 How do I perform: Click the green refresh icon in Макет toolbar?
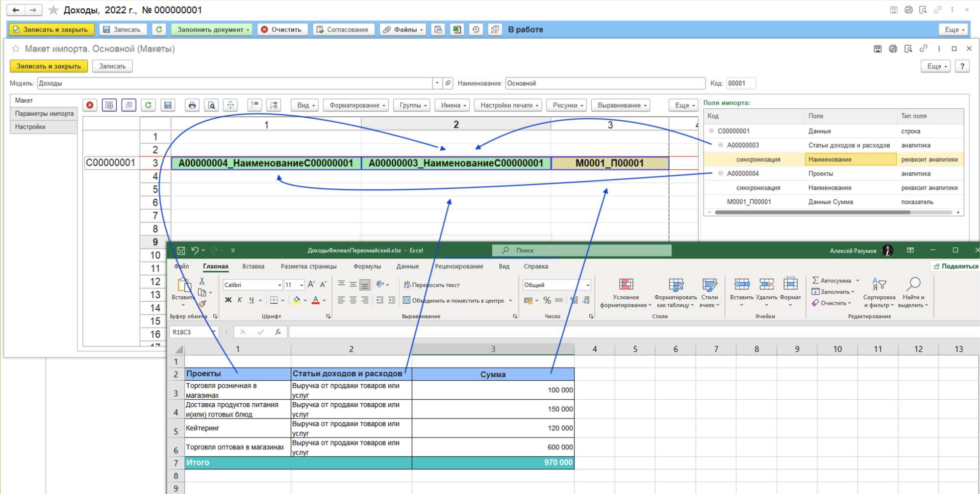click(149, 105)
